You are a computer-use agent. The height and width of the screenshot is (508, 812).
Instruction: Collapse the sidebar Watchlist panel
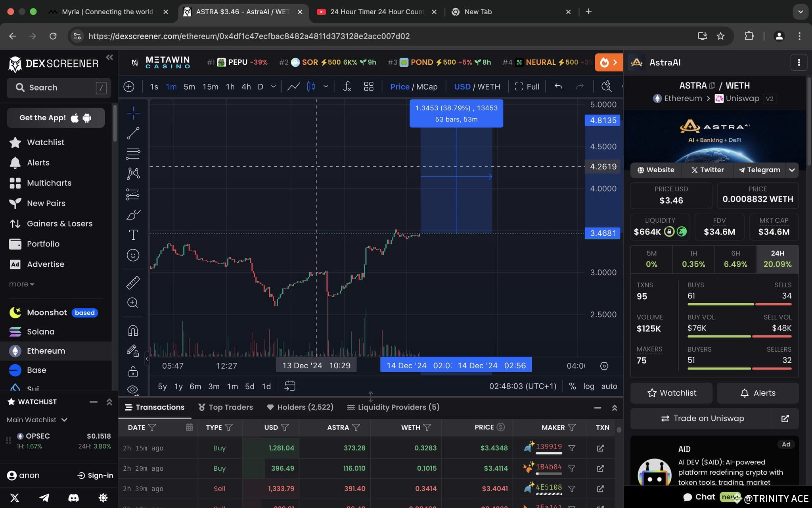pyautogui.click(x=94, y=402)
